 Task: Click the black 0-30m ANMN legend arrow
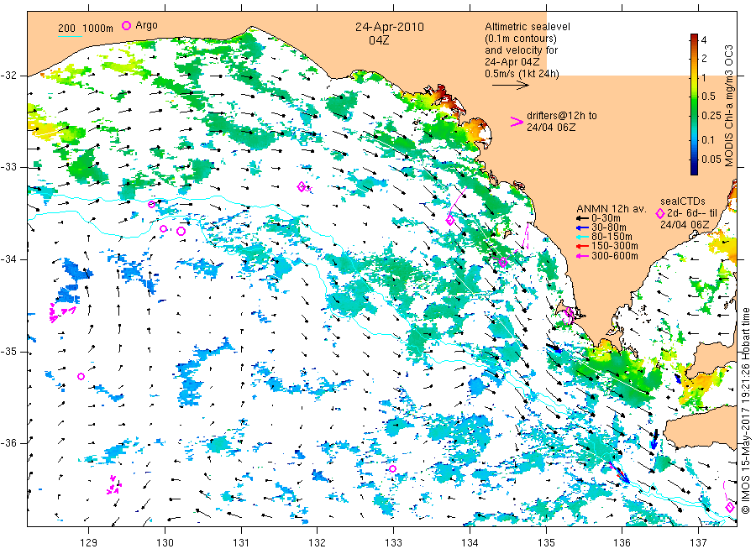pos(583,218)
